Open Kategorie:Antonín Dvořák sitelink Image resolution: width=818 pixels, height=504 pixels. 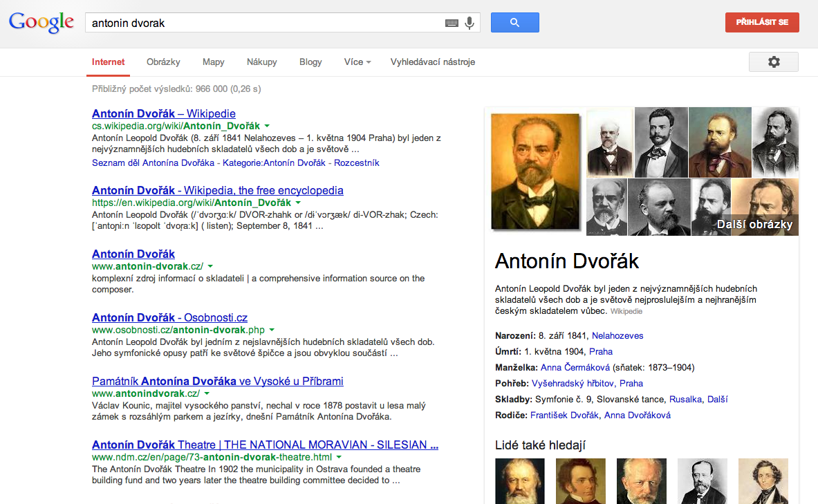coord(274,162)
